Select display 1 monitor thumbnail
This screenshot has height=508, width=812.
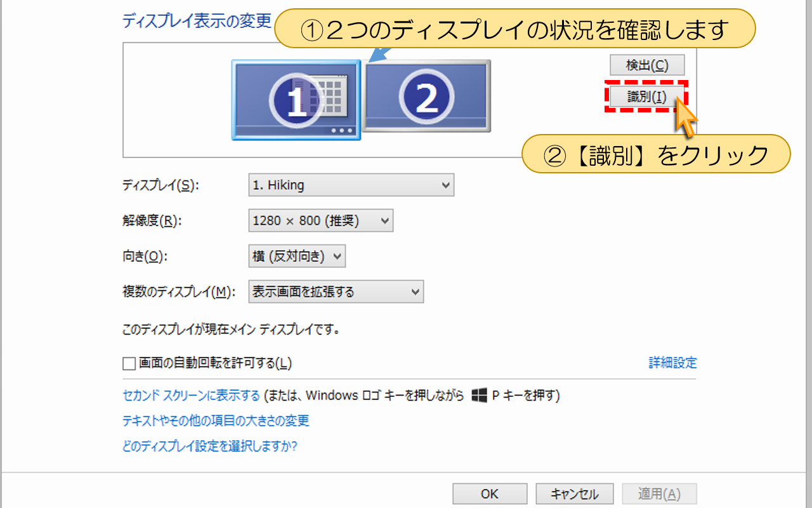296,100
